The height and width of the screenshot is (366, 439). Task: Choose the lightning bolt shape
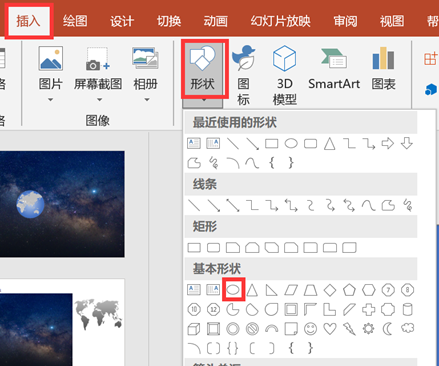349,329
